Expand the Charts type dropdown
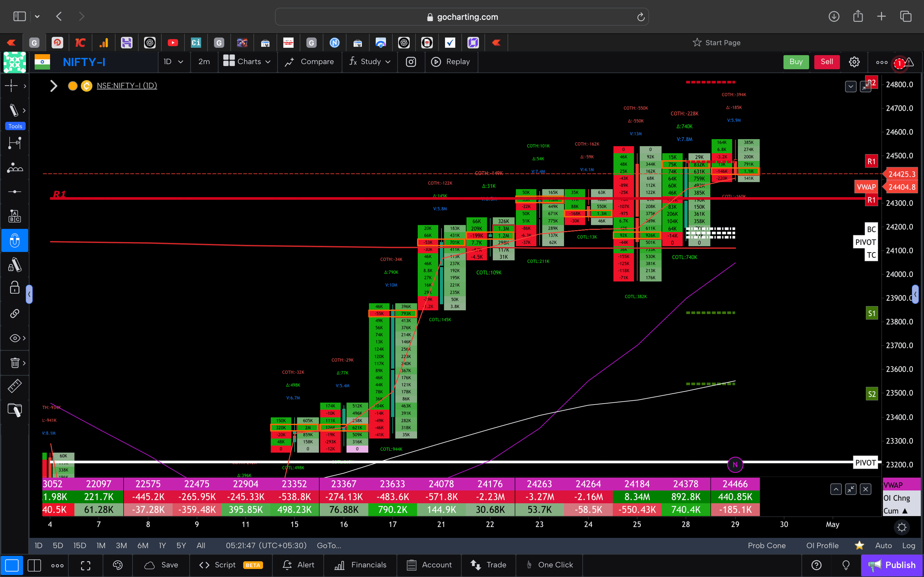924x577 pixels. pos(247,61)
